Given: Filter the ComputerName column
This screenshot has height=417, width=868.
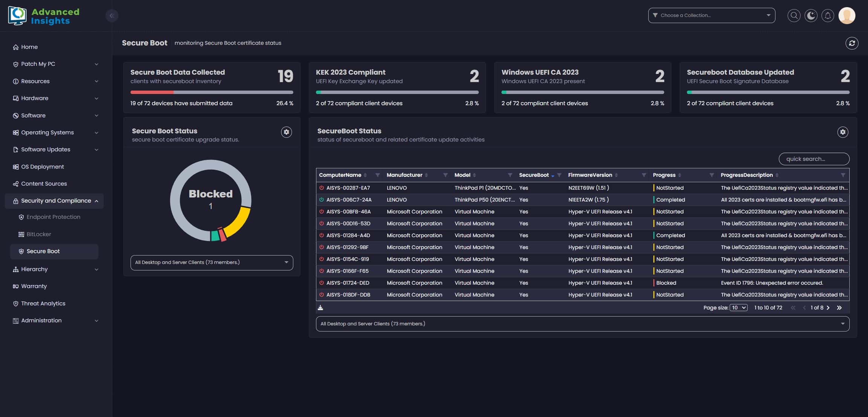Looking at the screenshot, I should tap(377, 175).
